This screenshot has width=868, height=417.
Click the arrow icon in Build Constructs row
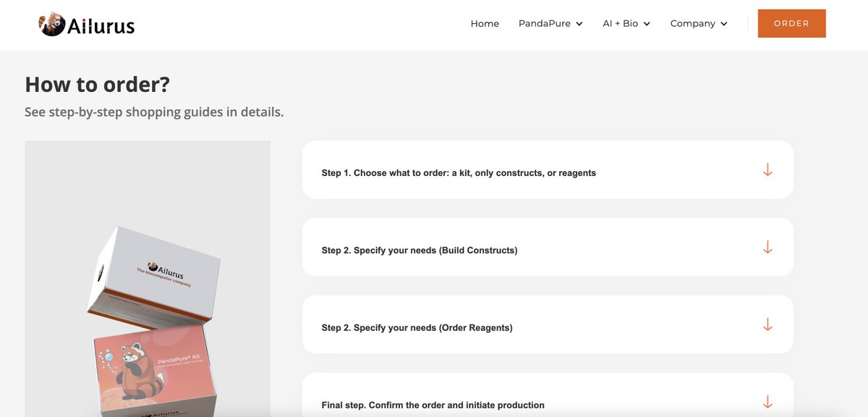(x=767, y=248)
